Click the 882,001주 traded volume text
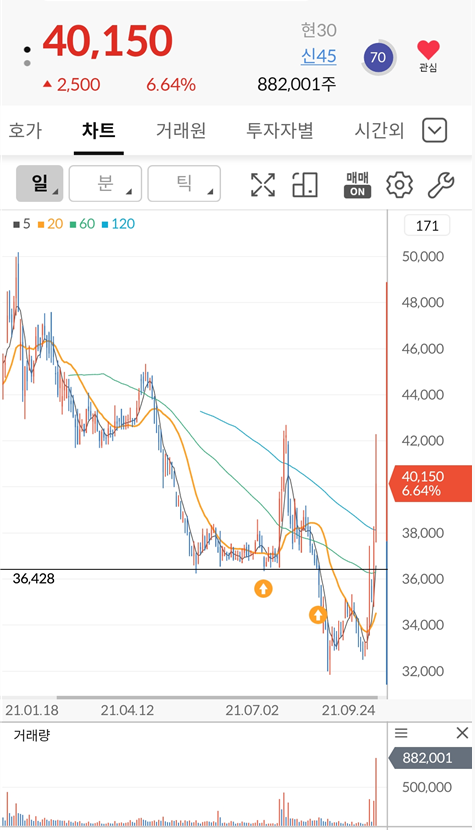475x830 pixels. pyautogui.click(x=297, y=84)
